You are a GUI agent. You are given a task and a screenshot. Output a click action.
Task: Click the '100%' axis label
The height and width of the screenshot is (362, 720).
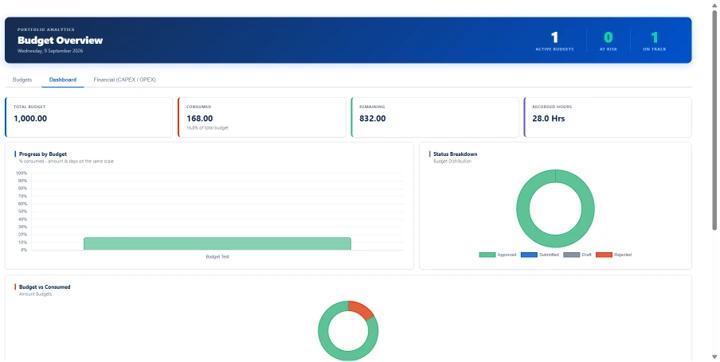[x=22, y=173]
